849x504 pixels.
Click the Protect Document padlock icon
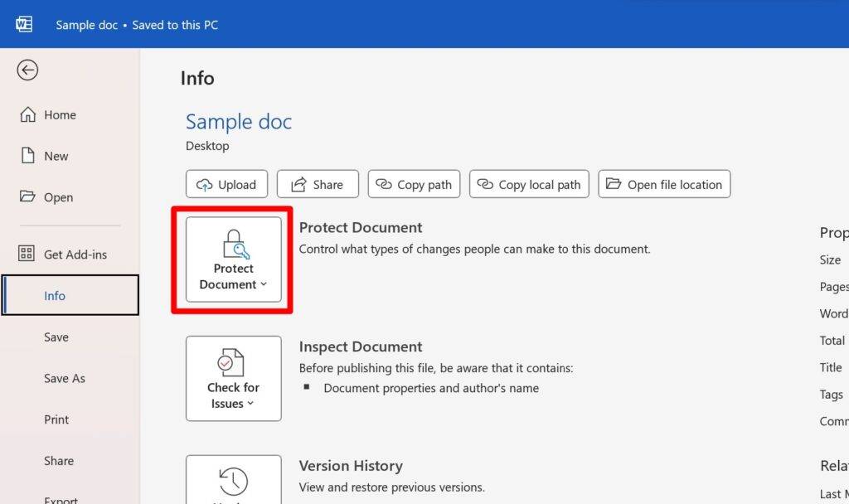233,245
